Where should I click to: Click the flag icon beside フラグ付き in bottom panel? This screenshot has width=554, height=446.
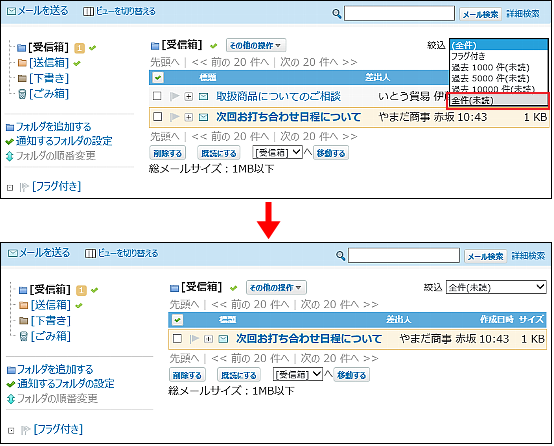[25, 430]
